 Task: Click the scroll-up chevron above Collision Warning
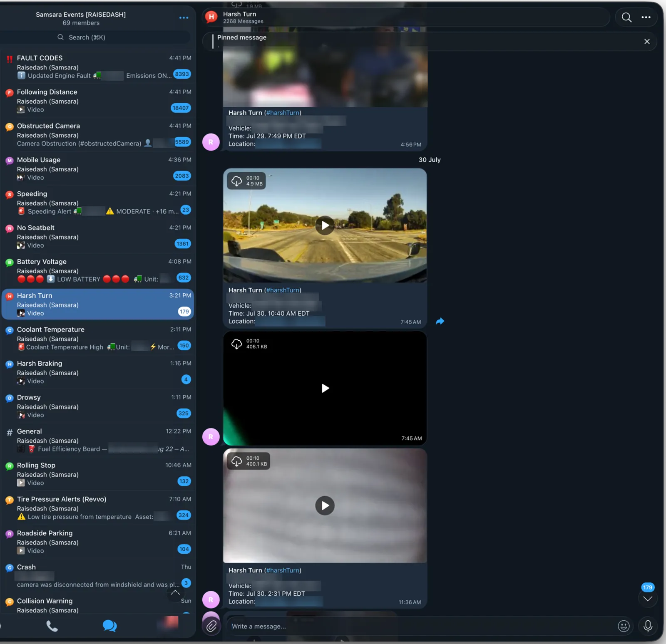click(175, 593)
